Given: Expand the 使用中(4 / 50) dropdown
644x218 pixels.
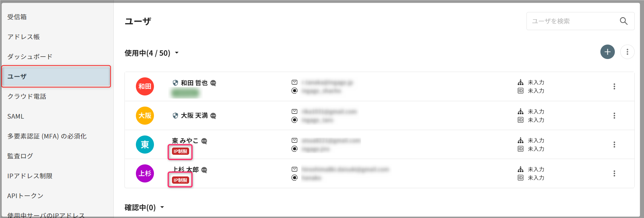Looking at the screenshot, I should coord(177,53).
